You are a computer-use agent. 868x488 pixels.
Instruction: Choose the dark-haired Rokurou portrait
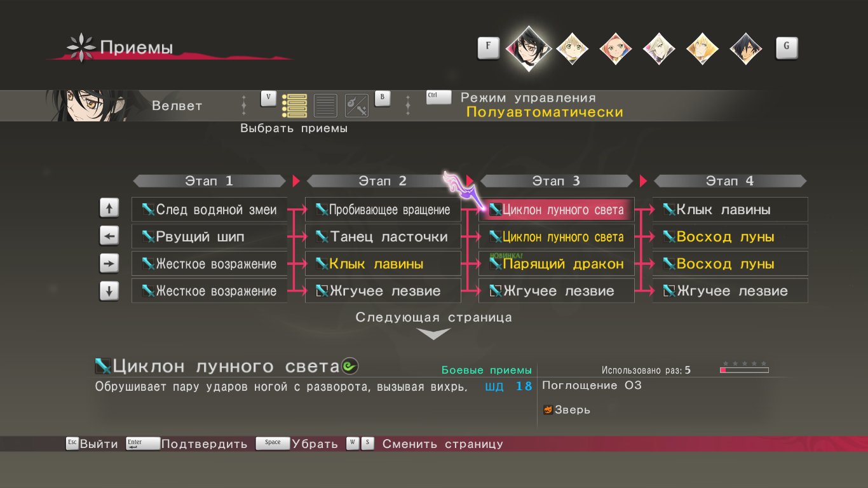click(746, 49)
